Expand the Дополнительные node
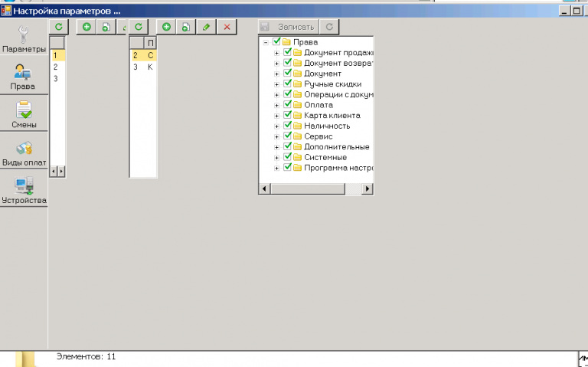The image size is (588, 367). [276, 147]
